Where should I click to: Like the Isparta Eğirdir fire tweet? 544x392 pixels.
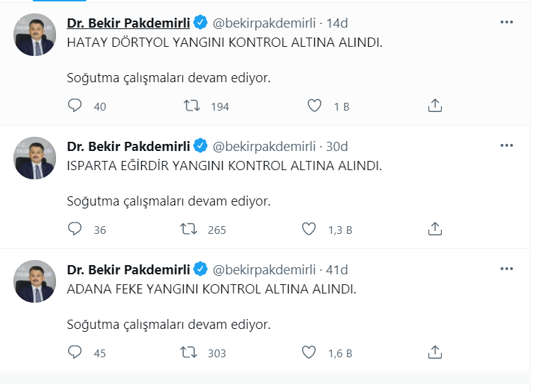(309, 230)
